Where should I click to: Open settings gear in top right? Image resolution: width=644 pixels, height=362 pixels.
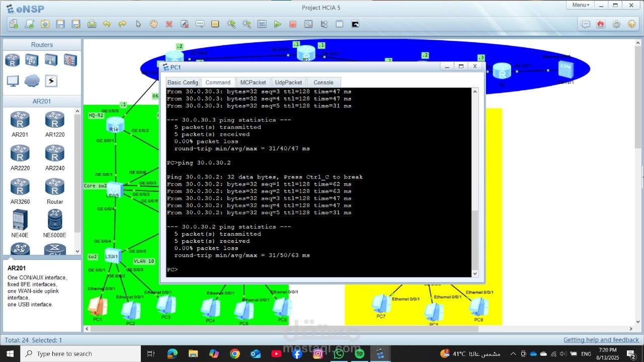pyautogui.click(x=616, y=24)
